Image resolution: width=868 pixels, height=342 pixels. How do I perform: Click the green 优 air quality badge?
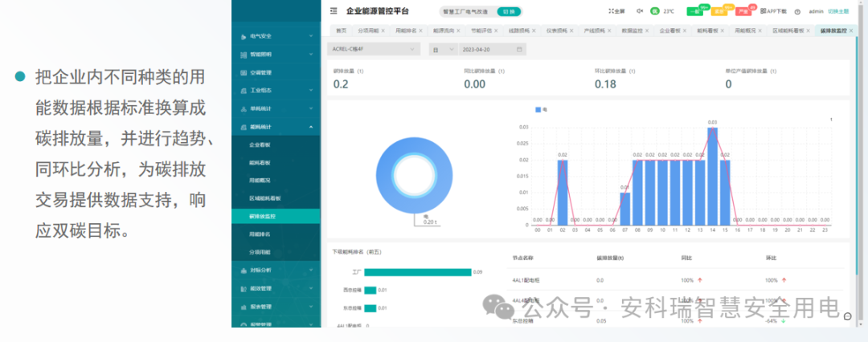click(654, 11)
